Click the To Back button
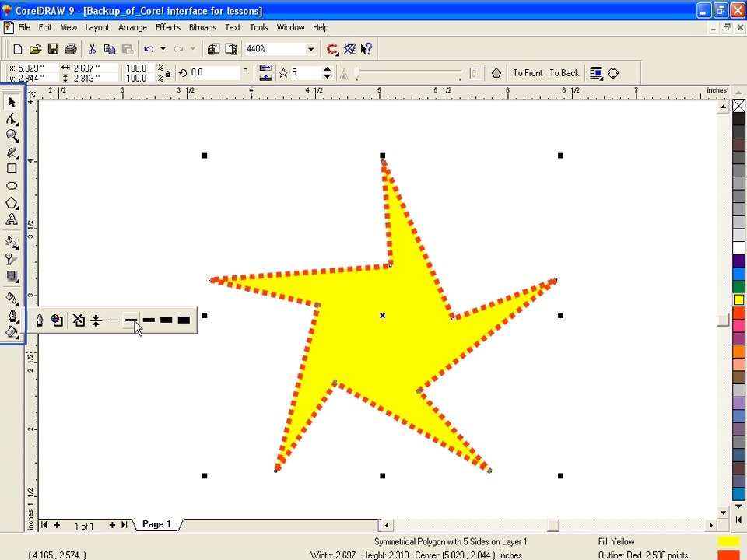Screen dimensions: 747x560 564,73
